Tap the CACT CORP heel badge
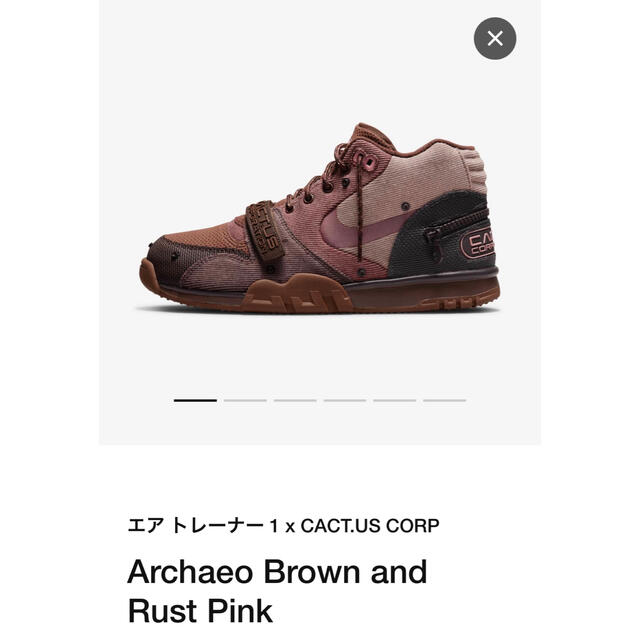This screenshot has height=640, width=640. [x=478, y=244]
